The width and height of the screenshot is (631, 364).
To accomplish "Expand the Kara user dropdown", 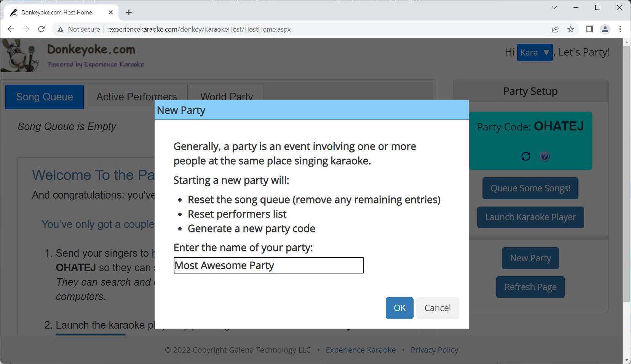I will 535,52.
